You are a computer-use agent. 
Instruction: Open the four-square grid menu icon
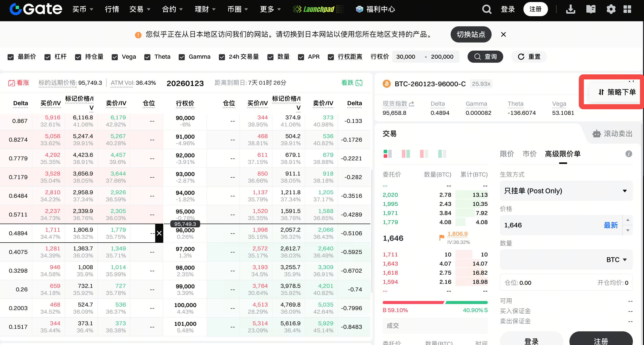tap(627, 9)
